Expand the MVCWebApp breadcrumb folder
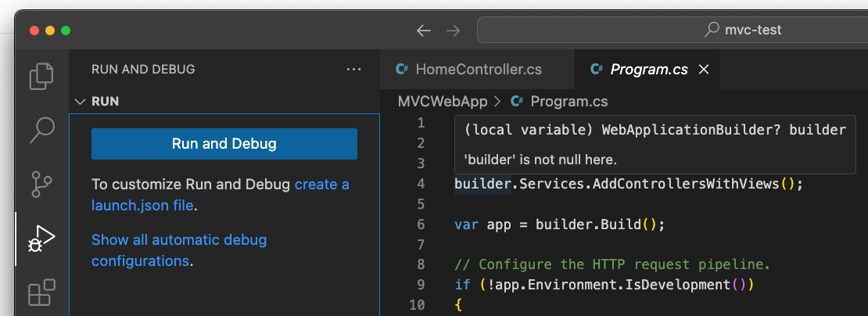868x316 pixels. (443, 102)
